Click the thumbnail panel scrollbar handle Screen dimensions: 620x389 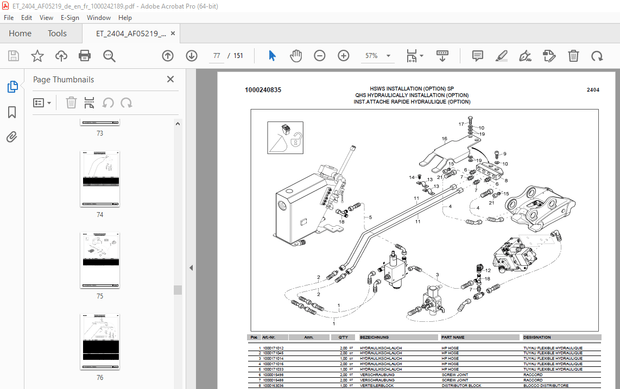point(178,290)
